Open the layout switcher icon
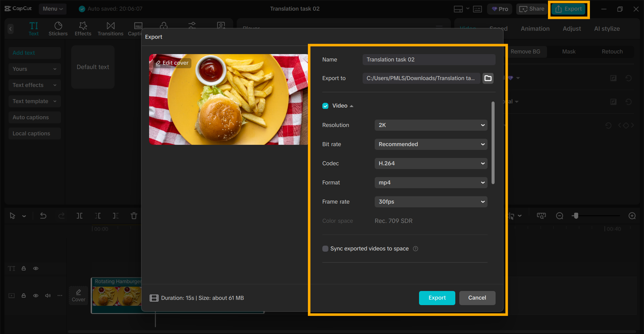The height and width of the screenshot is (334, 644). (x=458, y=9)
